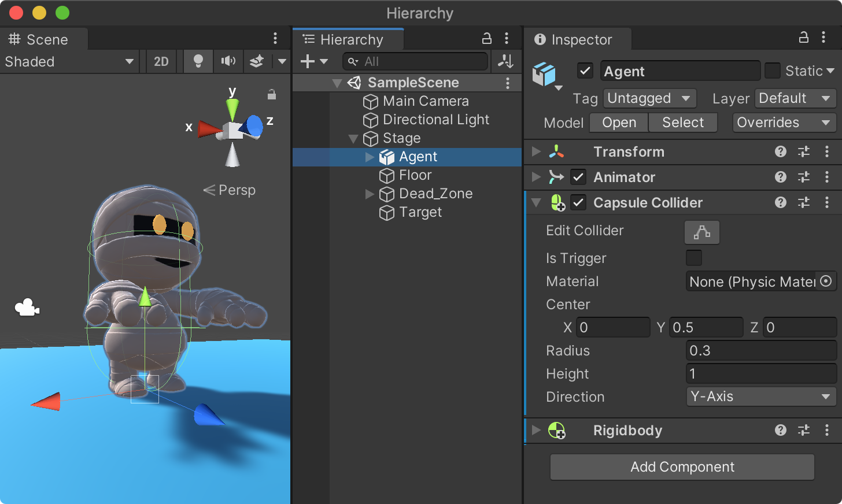Expand the Transform component

click(536, 151)
